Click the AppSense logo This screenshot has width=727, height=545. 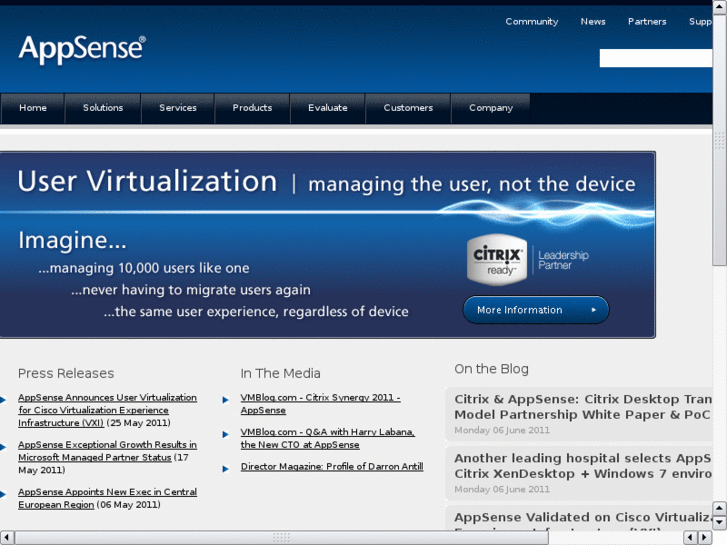[x=82, y=48]
